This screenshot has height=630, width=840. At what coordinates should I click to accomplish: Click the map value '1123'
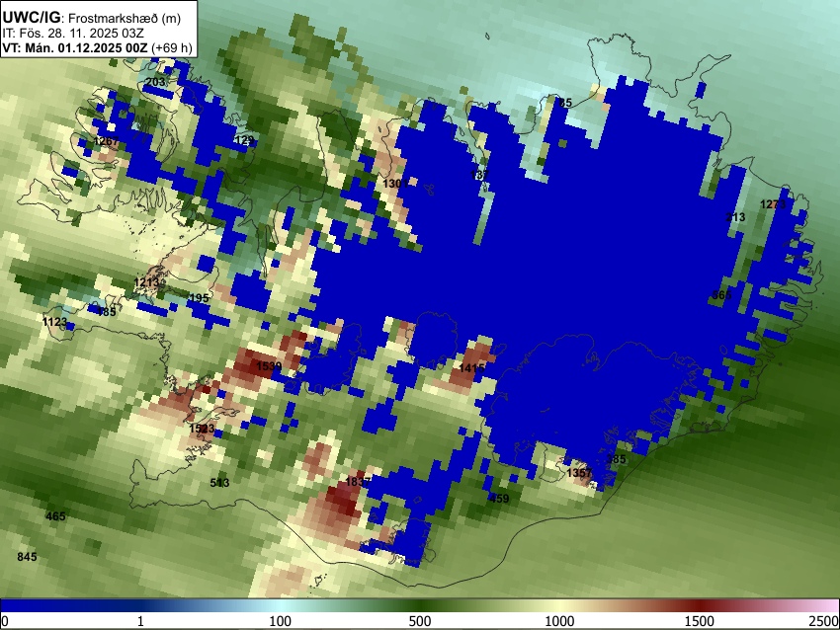pos(54,322)
